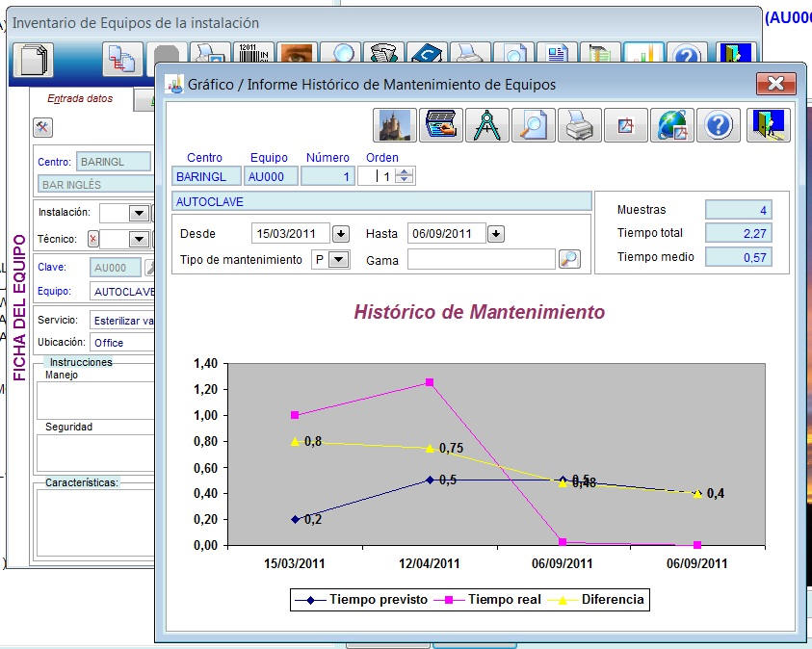This screenshot has width=812, height=649.
Task: Click the Gama search magnifier button
Action: pos(569,259)
